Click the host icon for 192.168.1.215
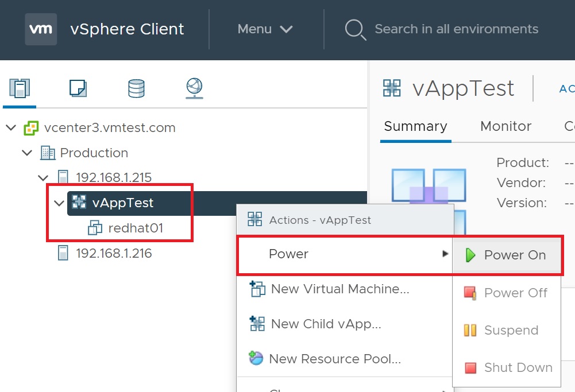This screenshot has width=575, height=392. coord(63,177)
